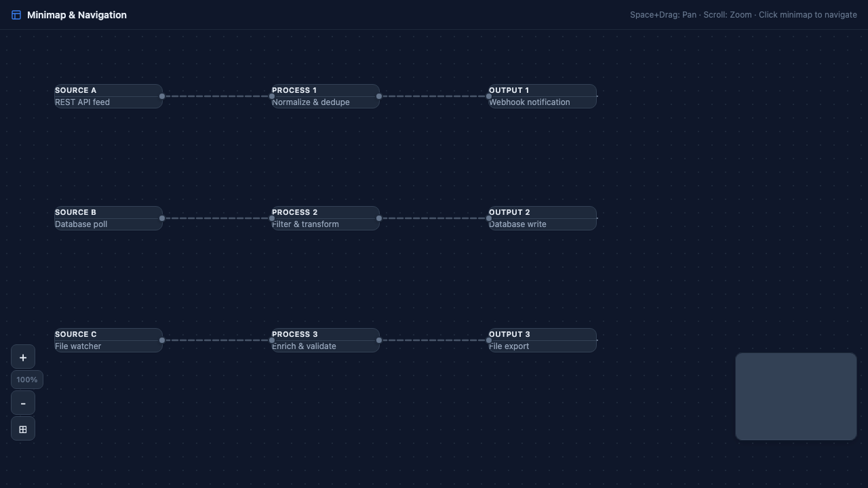Select the Source C File watcher node
868x488 pixels.
point(108,340)
